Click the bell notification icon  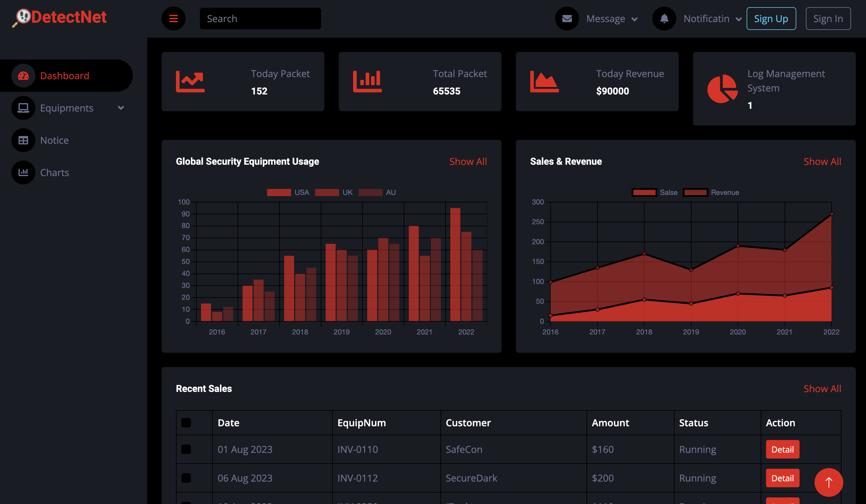(x=664, y=19)
